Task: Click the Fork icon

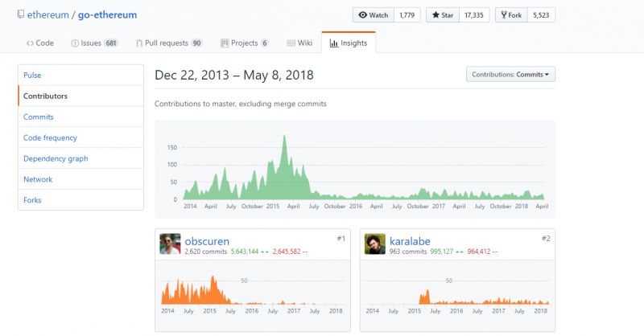Action: [504, 15]
